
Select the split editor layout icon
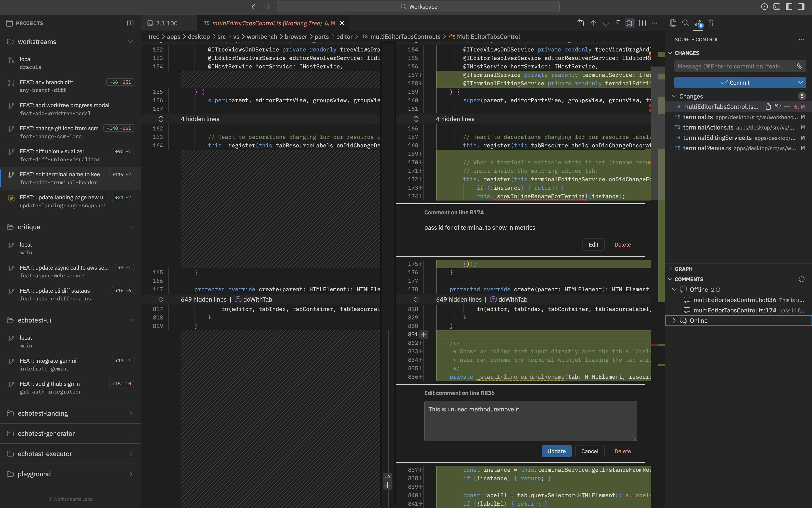[x=643, y=23]
